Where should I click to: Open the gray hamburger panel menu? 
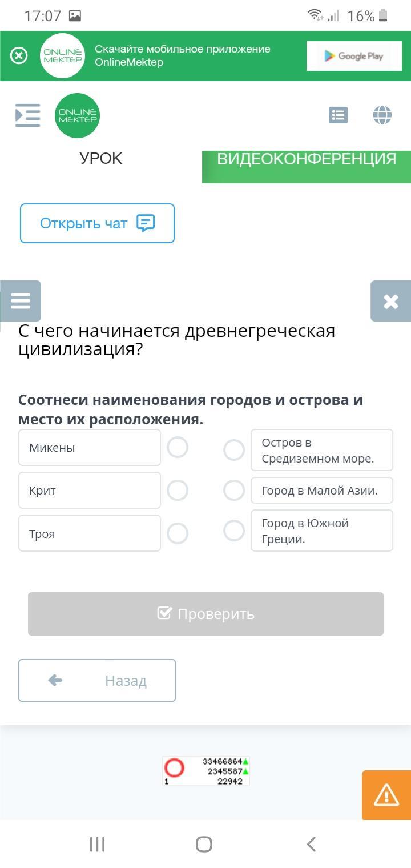pyautogui.click(x=21, y=300)
